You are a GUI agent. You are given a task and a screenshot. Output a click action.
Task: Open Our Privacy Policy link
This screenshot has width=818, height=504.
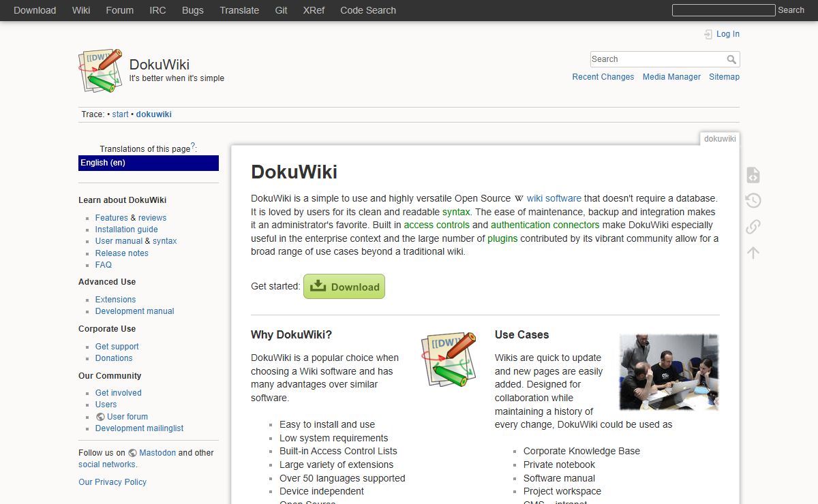(112, 482)
